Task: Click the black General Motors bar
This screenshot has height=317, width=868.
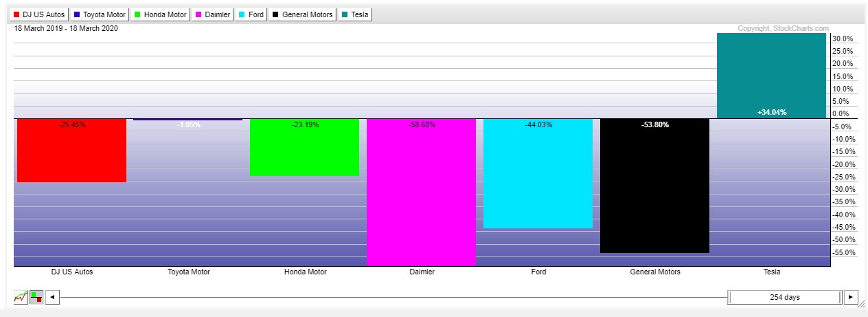Action: (654, 186)
